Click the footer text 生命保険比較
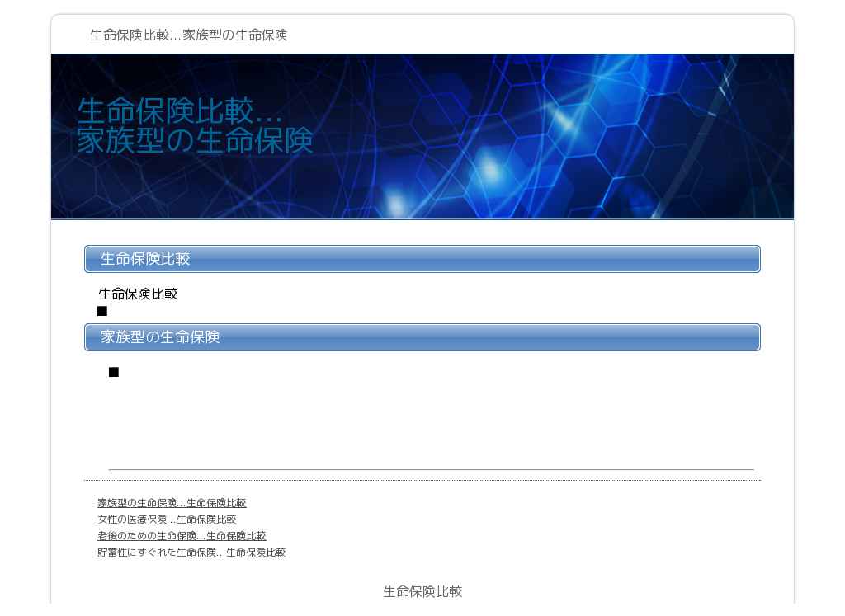 point(422,591)
